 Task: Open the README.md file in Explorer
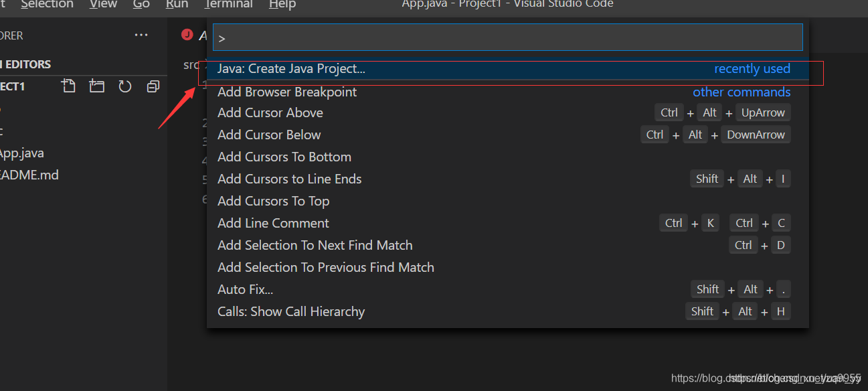(x=29, y=175)
